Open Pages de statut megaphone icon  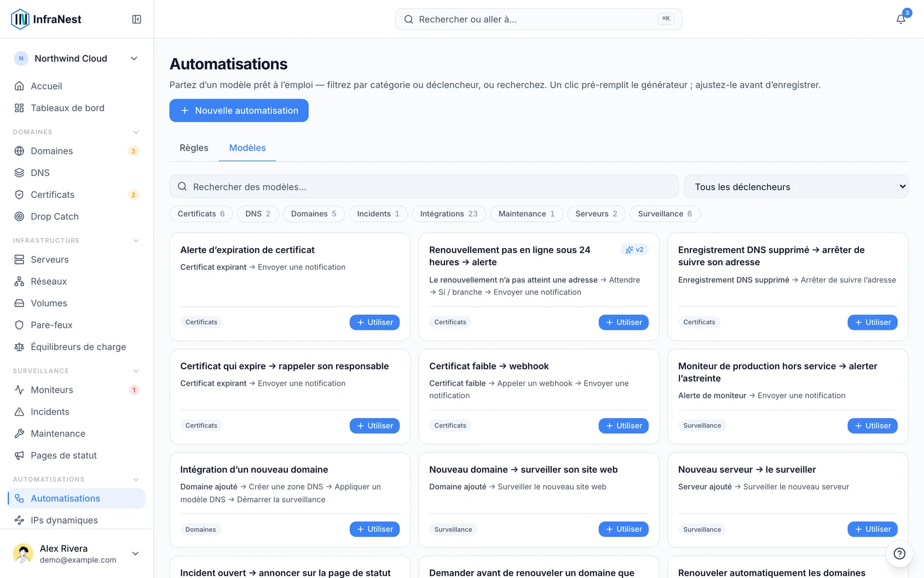[19, 455]
